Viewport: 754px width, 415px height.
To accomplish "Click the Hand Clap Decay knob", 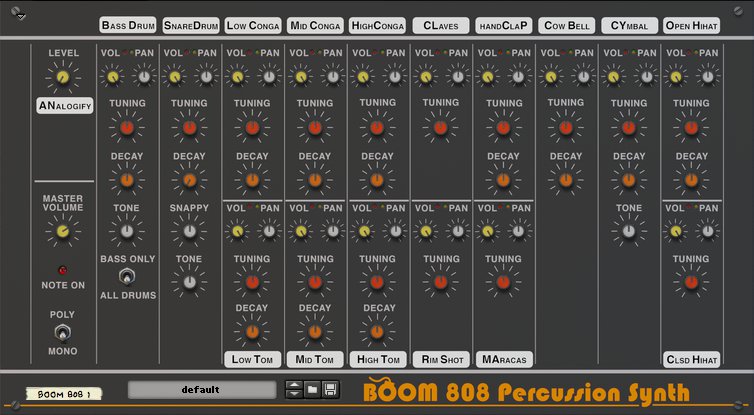I will [x=503, y=180].
